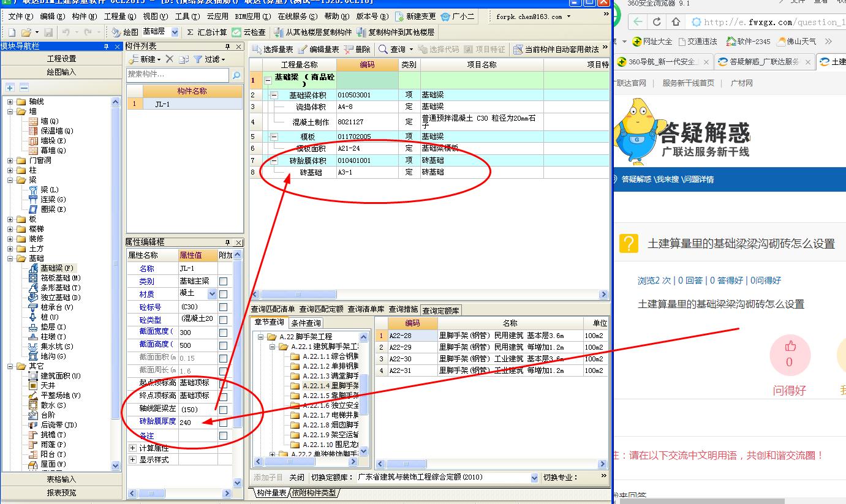Click 绘图输入 navigation button

[x=62, y=72]
